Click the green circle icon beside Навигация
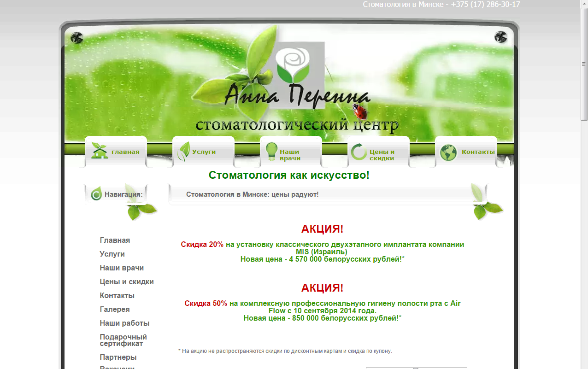 (96, 194)
